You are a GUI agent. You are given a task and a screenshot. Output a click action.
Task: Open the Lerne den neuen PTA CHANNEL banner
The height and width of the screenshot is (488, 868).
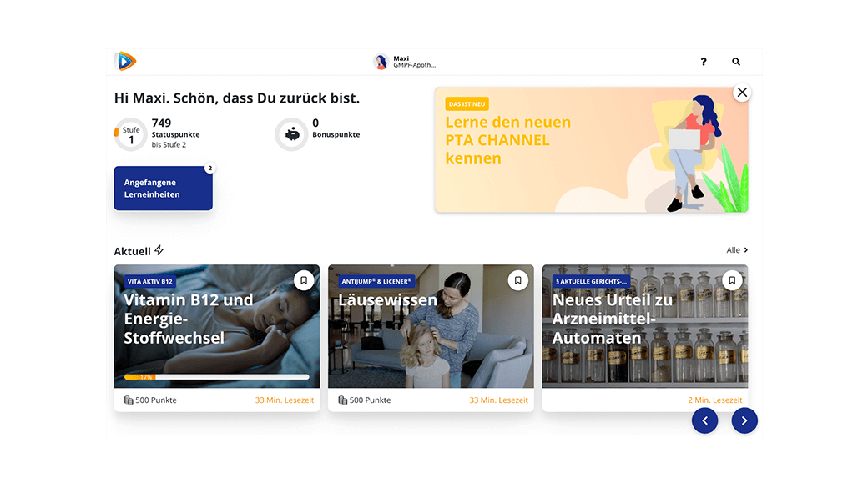coord(591,149)
